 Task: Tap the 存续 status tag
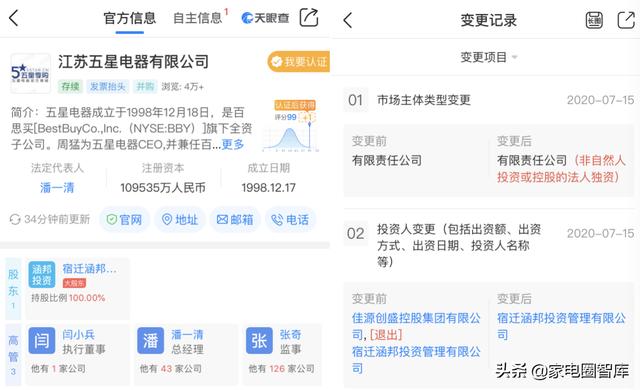tap(70, 86)
